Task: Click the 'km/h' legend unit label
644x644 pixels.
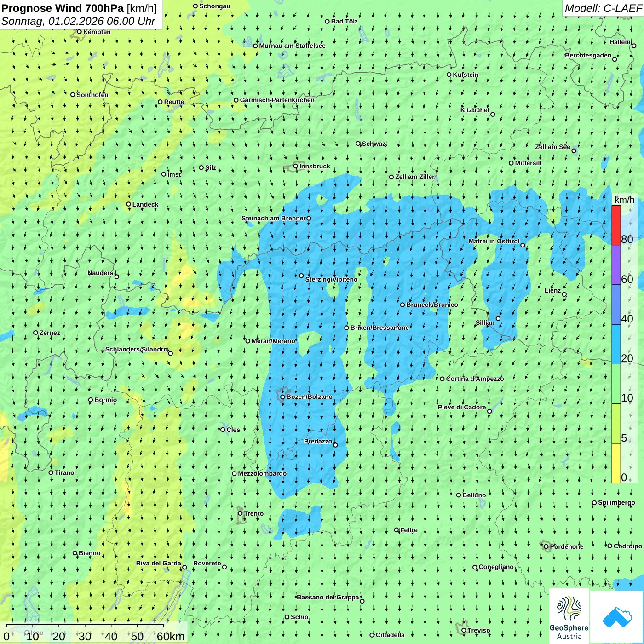Action: point(624,200)
